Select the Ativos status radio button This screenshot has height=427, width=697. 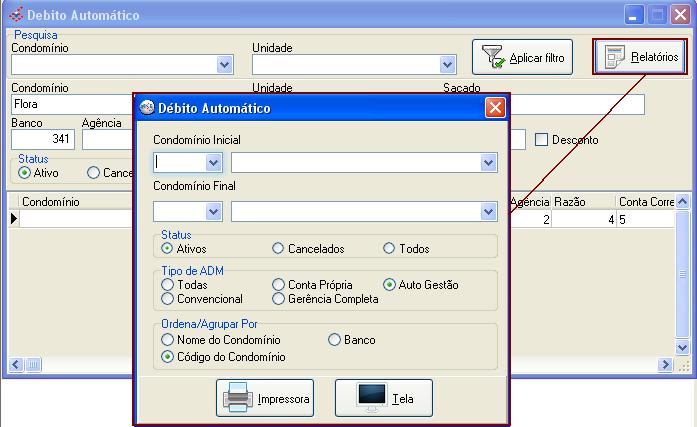(x=168, y=249)
